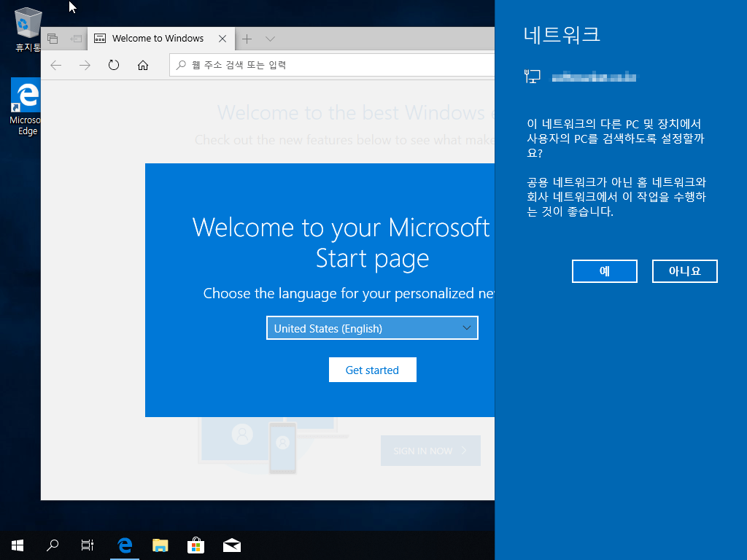Go to Edge home page
Image resolution: width=747 pixels, height=560 pixels.
pyautogui.click(x=143, y=65)
